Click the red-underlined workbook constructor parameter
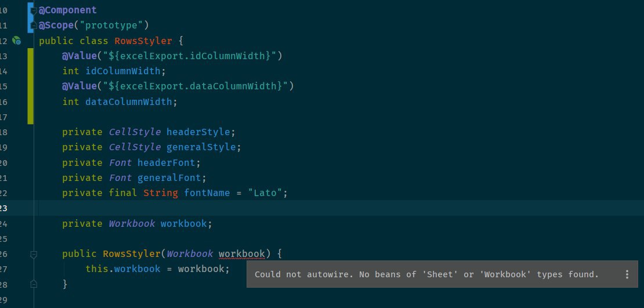Image resolution: width=644 pixels, height=308 pixels. point(241,254)
